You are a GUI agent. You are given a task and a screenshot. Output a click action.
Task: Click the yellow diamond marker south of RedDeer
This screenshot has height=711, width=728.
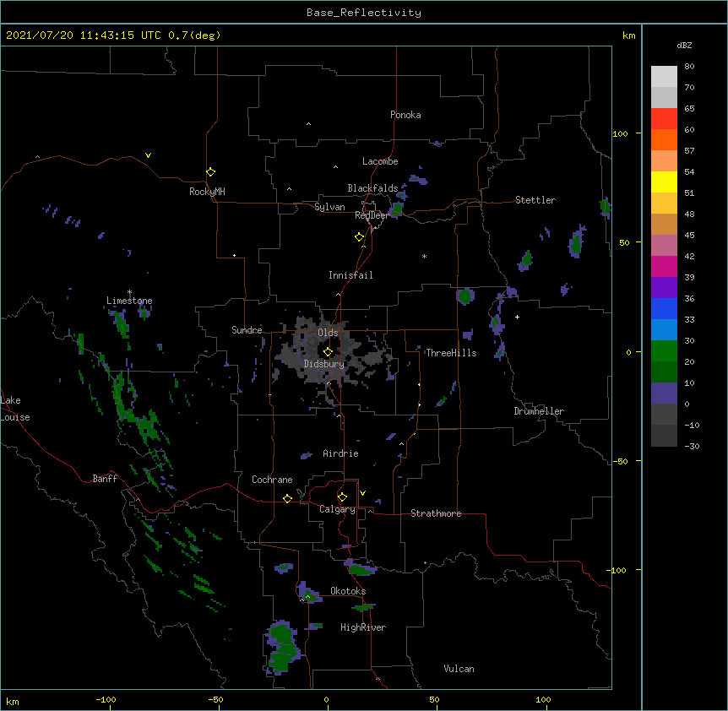(359, 237)
